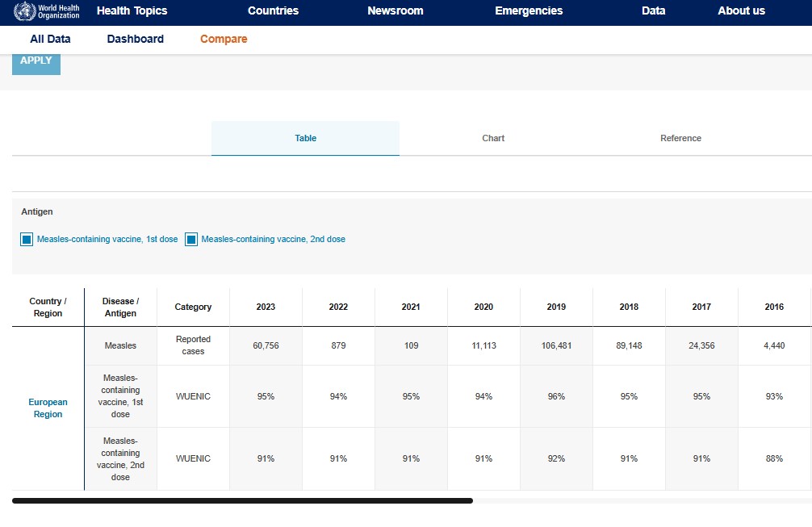Switch to the All Data view
812x527 pixels.
(50, 39)
